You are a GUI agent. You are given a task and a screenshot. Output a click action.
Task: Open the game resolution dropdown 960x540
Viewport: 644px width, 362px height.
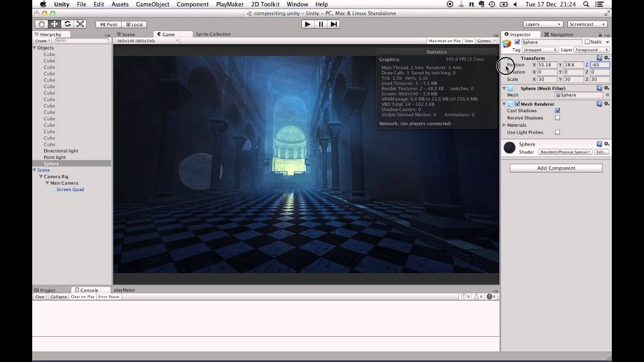click(x=148, y=41)
